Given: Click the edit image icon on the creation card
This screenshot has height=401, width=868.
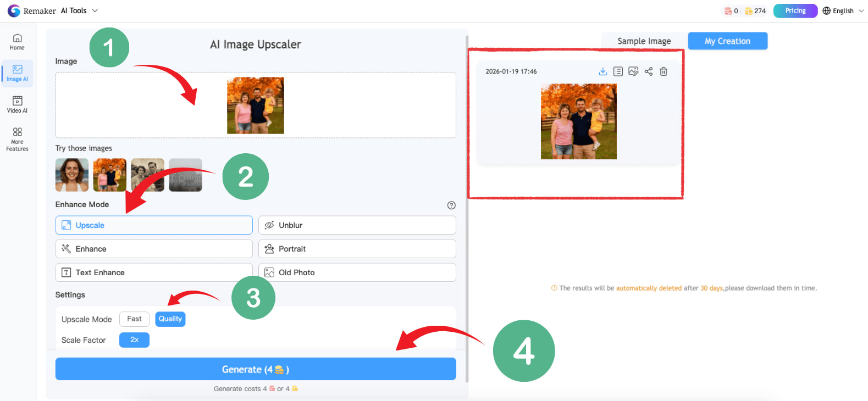Looking at the screenshot, I should (x=633, y=71).
